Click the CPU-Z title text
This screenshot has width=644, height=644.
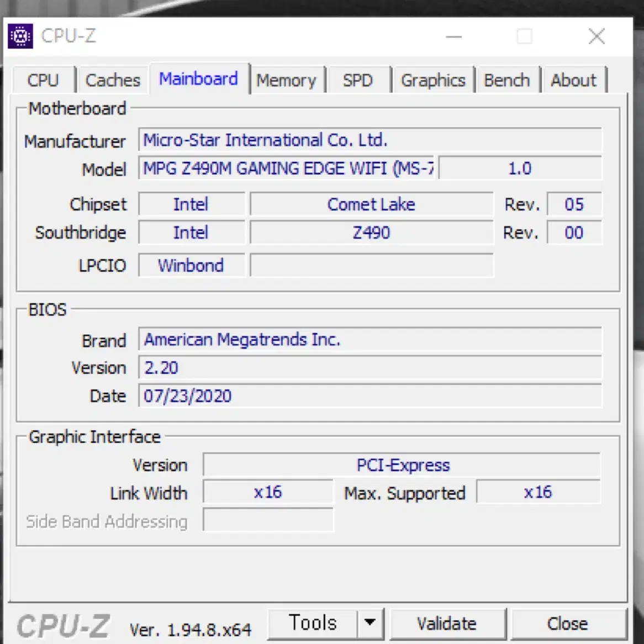(x=68, y=36)
